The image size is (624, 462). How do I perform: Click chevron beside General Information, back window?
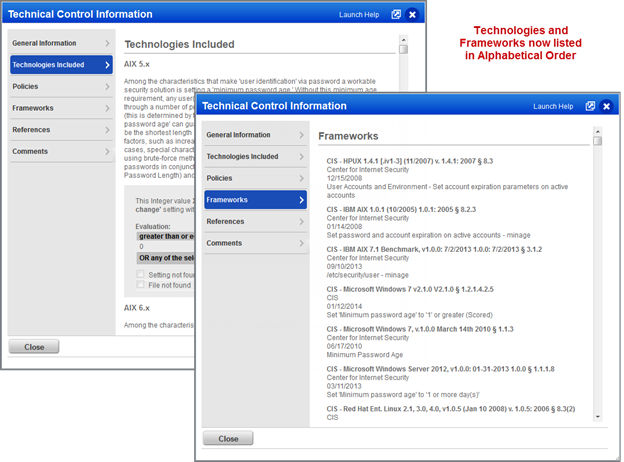[x=107, y=43]
